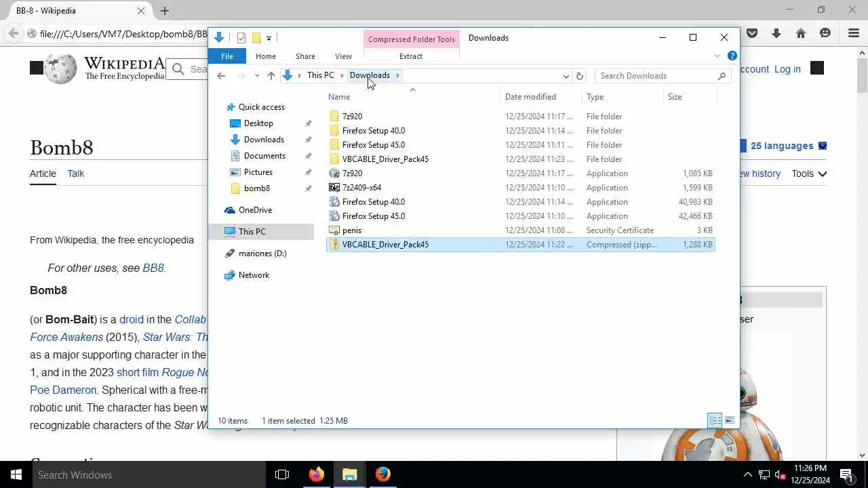This screenshot has height=488, width=868.
Task: Open the Talk tab on Wikipedia
Action: click(75, 174)
